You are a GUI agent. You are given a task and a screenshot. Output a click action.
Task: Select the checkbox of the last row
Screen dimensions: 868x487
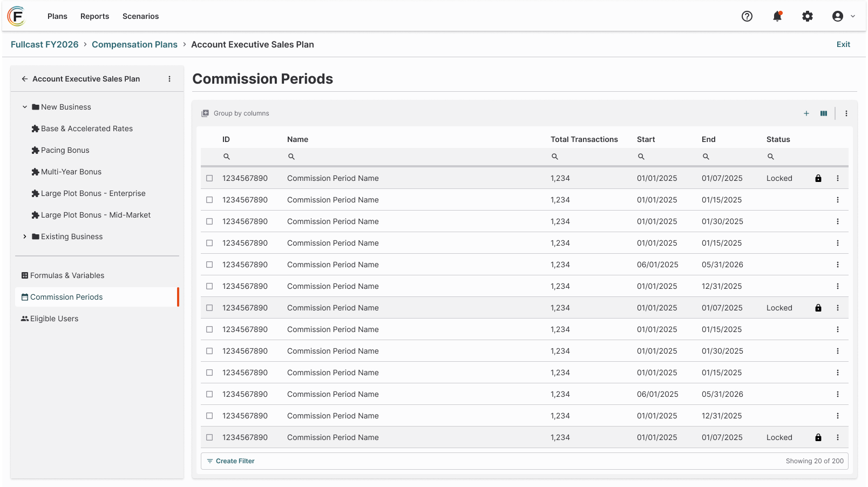point(209,437)
